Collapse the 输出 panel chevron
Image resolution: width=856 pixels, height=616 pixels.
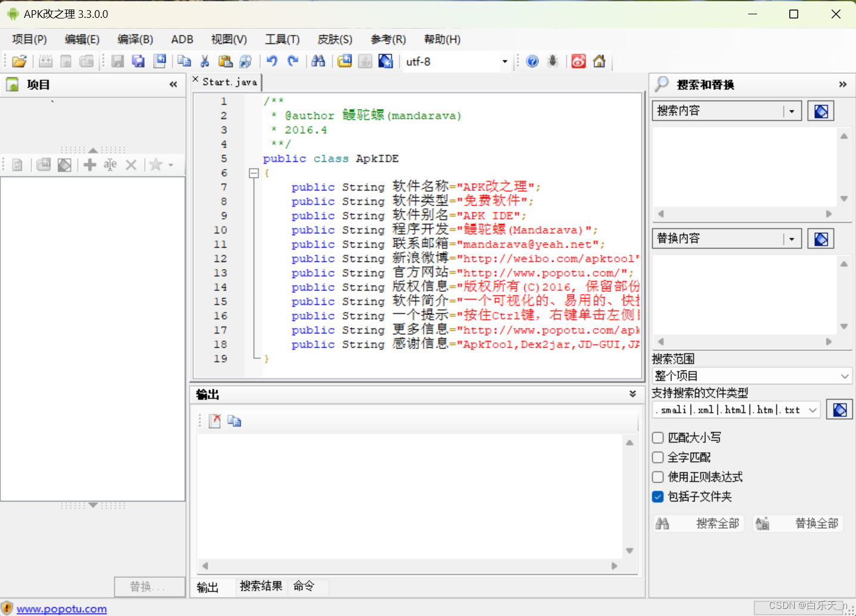click(x=633, y=394)
